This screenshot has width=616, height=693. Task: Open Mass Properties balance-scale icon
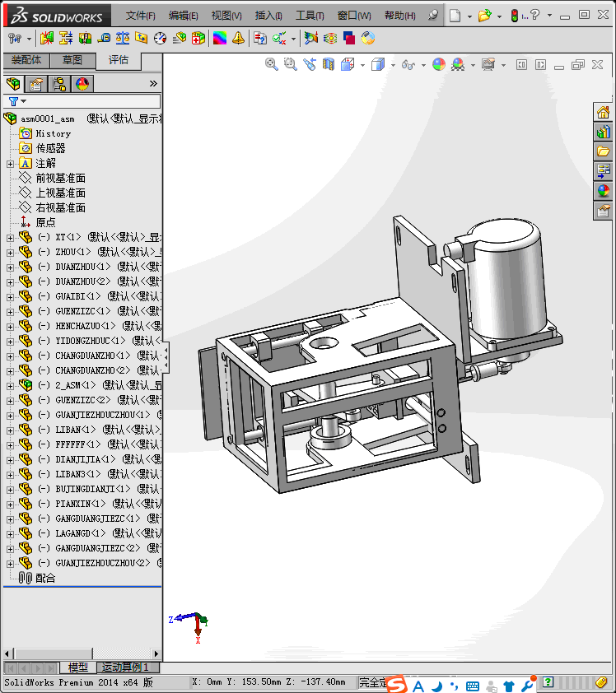tap(123, 39)
